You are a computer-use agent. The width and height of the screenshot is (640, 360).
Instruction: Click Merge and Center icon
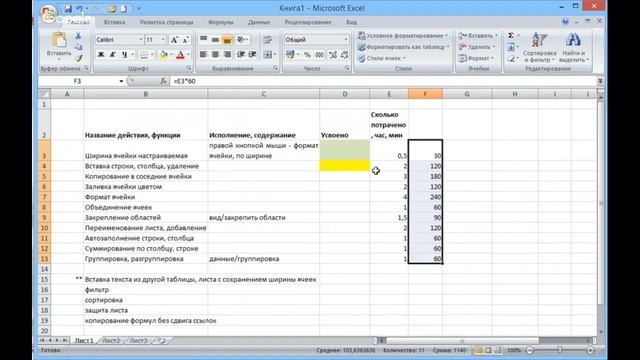pos(267,54)
